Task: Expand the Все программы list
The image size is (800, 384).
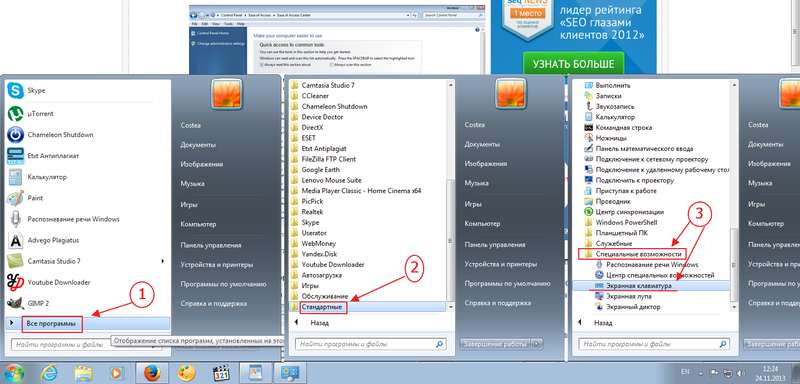Action: click(52, 323)
